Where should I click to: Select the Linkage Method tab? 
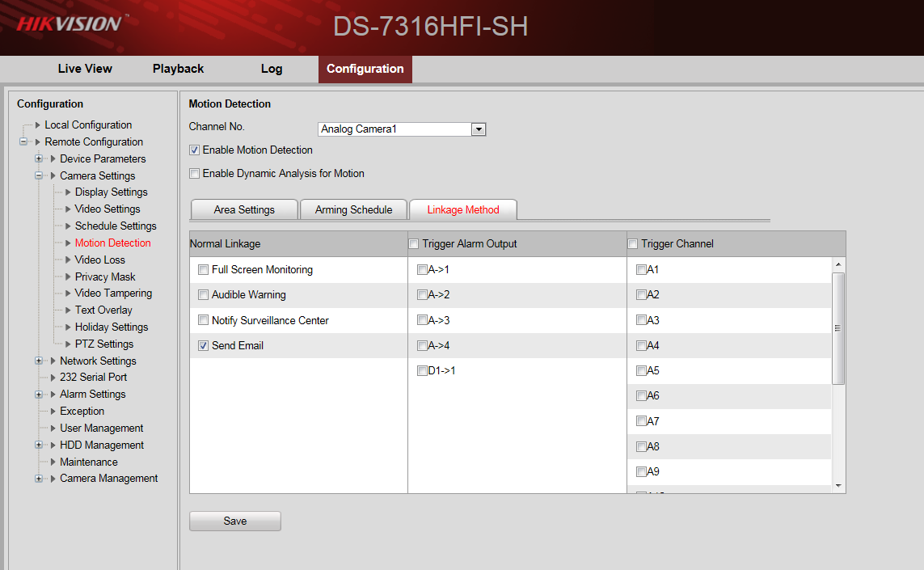click(x=463, y=210)
